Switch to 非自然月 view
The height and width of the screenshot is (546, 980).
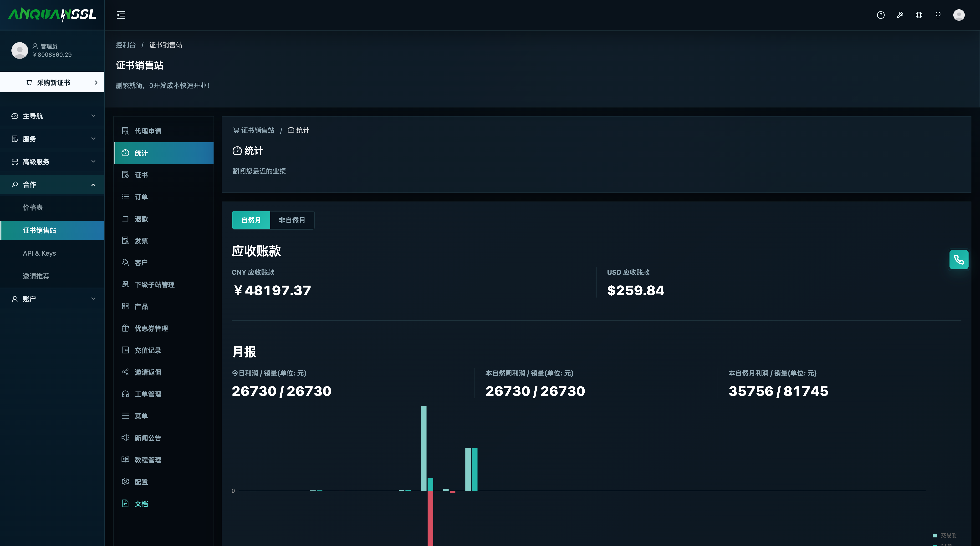(292, 220)
